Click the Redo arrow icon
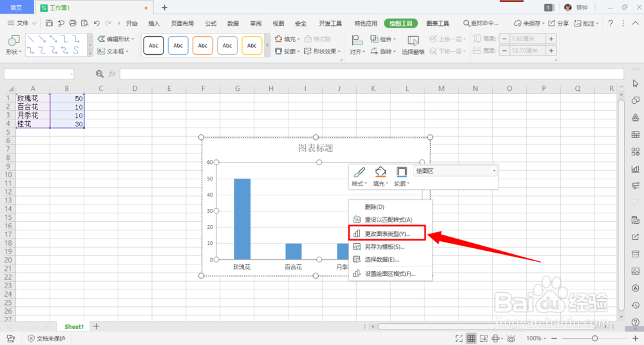 (x=108, y=23)
